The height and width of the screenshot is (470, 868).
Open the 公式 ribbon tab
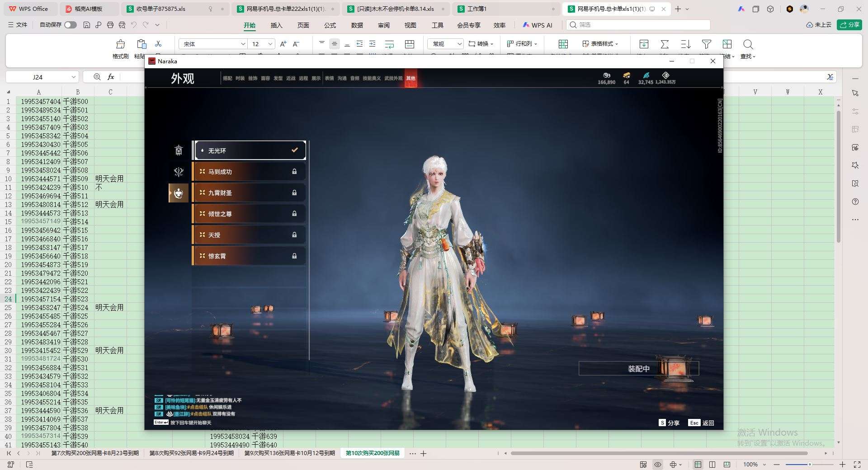tap(330, 25)
